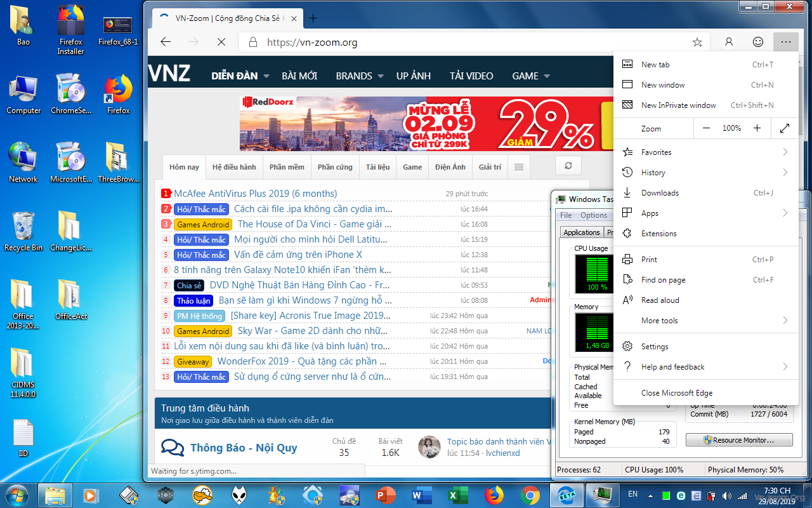Zoom out with the minus button

707,128
